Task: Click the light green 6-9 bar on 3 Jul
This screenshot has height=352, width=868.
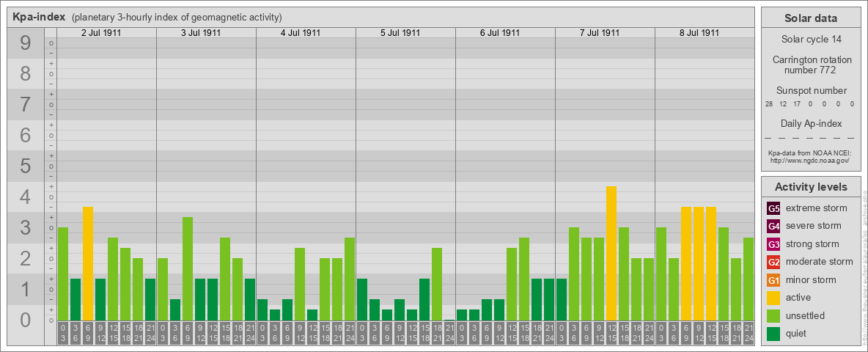Action: [188, 268]
